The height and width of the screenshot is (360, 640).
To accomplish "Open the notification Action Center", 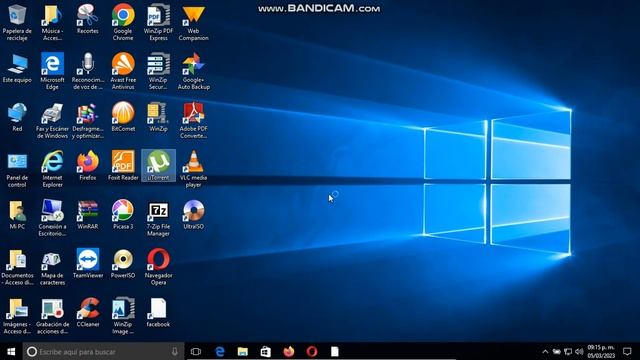I will click(627, 351).
